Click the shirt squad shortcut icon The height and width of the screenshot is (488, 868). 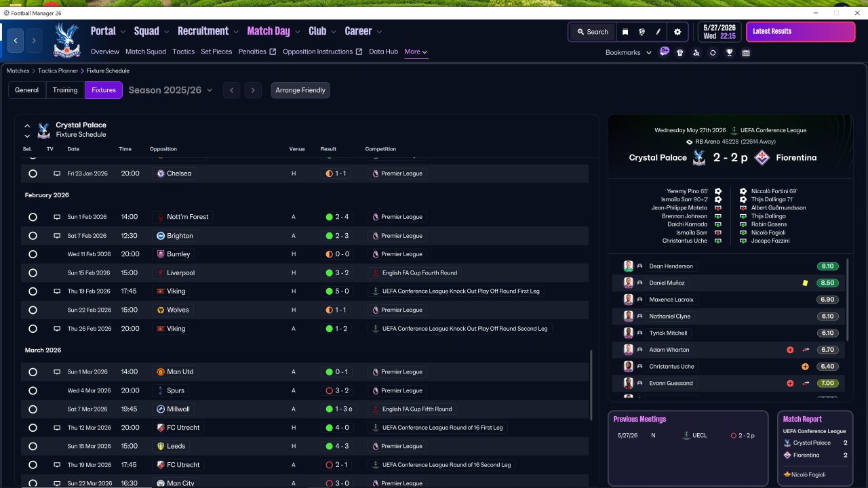pyautogui.click(x=680, y=53)
